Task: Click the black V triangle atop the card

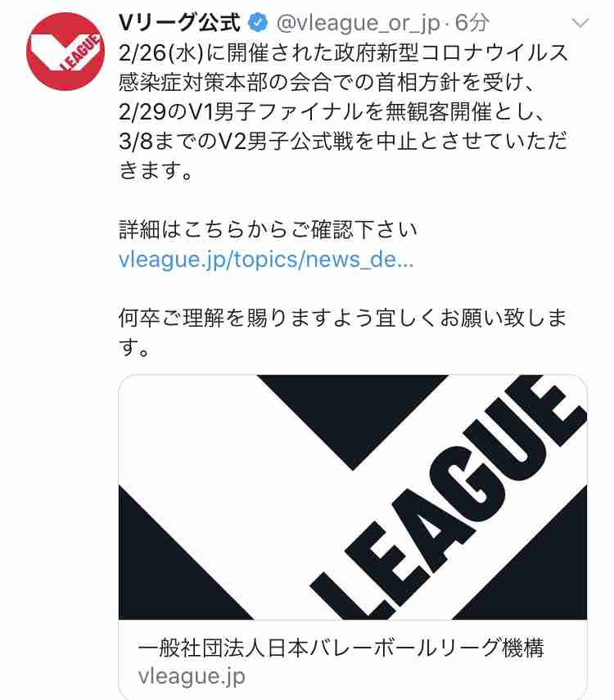Action: tap(353, 422)
